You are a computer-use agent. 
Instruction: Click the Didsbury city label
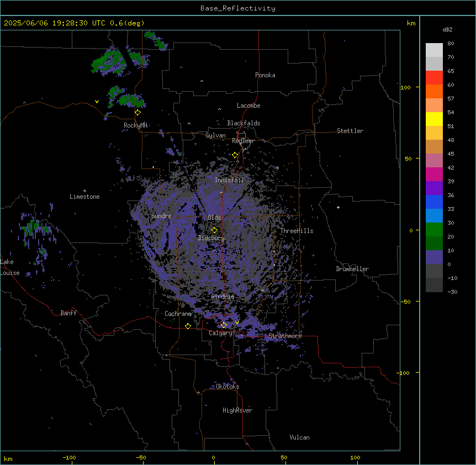[211, 238]
